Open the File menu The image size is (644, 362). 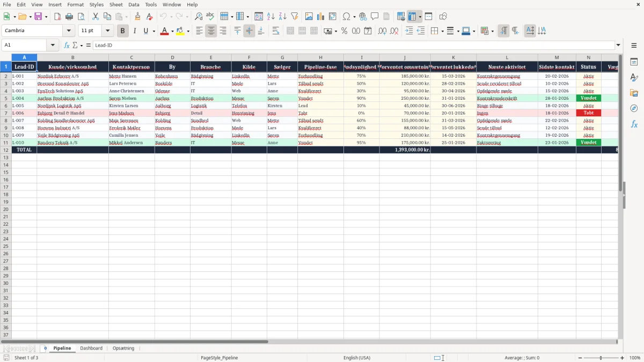(7, 4)
